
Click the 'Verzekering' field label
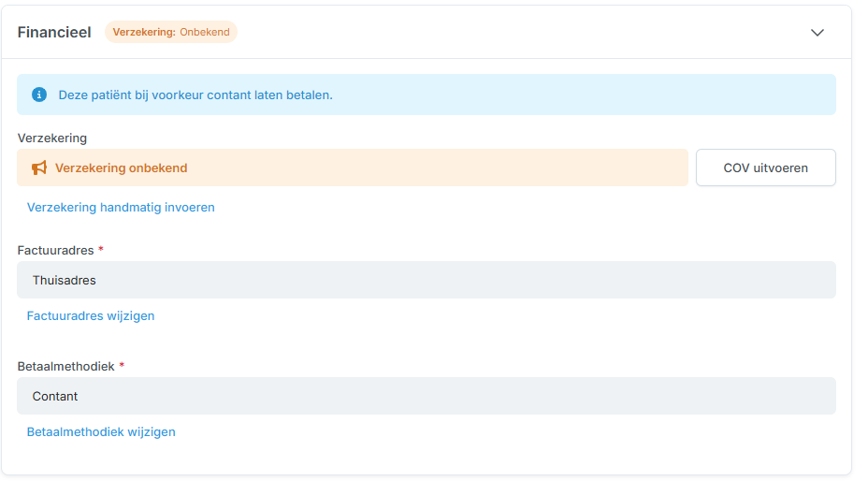click(x=52, y=138)
